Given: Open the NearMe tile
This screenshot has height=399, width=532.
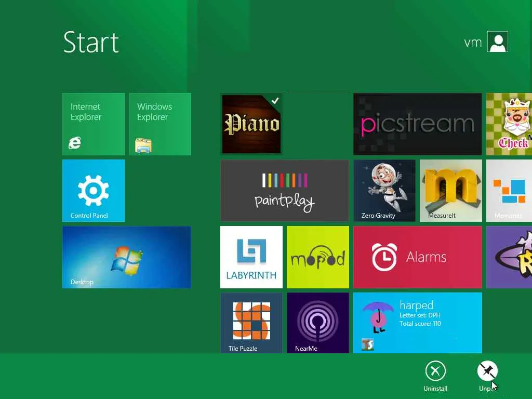Looking at the screenshot, I should 317,323.
